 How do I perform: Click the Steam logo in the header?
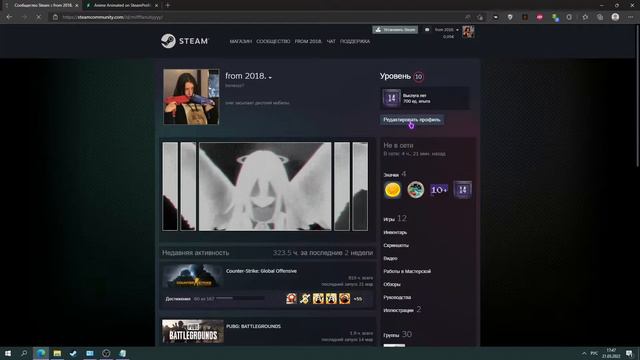(184, 41)
